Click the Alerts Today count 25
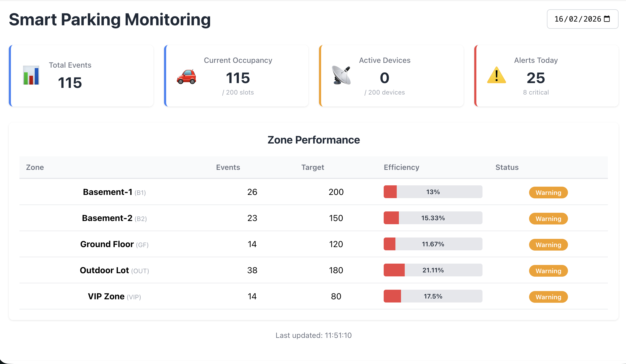The width and height of the screenshot is (626, 364). click(x=536, y=78)
